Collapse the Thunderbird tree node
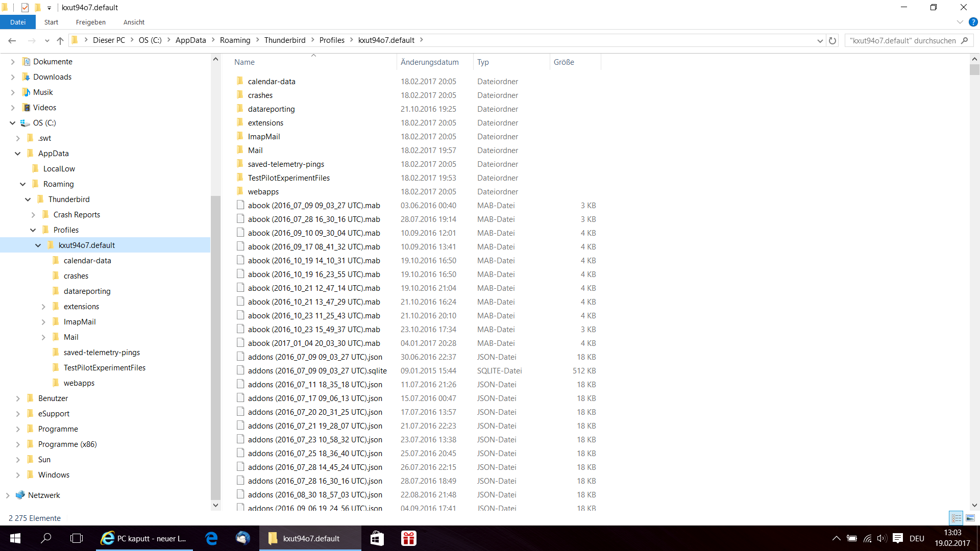Viewport: 980px width, 551px height. pos(28,199)
